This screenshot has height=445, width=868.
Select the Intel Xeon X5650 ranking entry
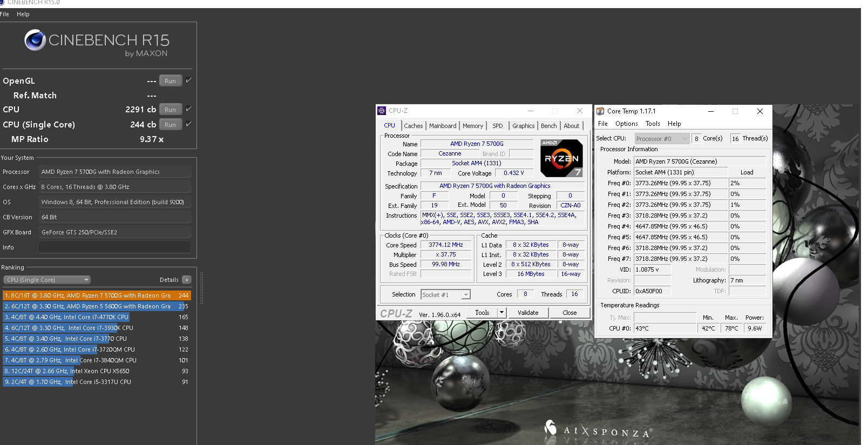coord(97,371)
